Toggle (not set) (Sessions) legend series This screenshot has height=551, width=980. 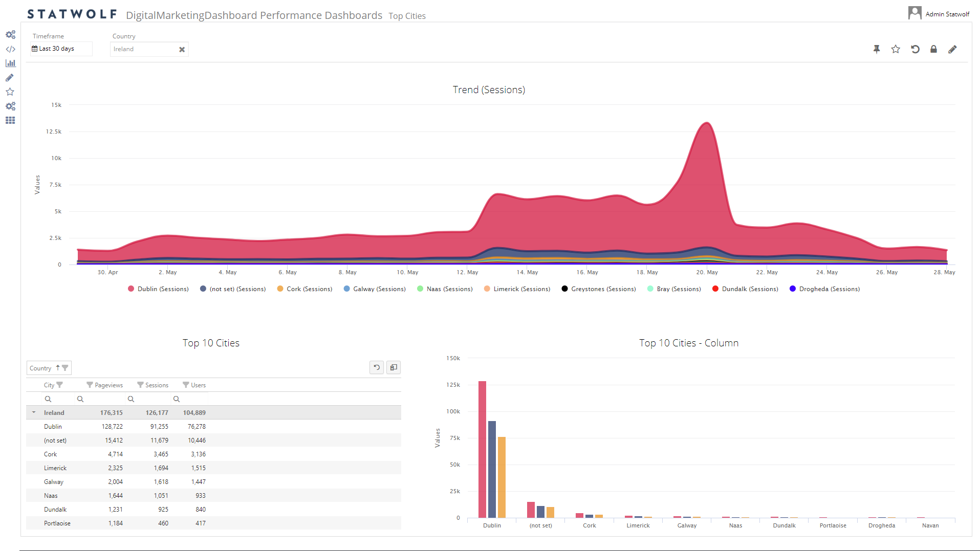233,289
